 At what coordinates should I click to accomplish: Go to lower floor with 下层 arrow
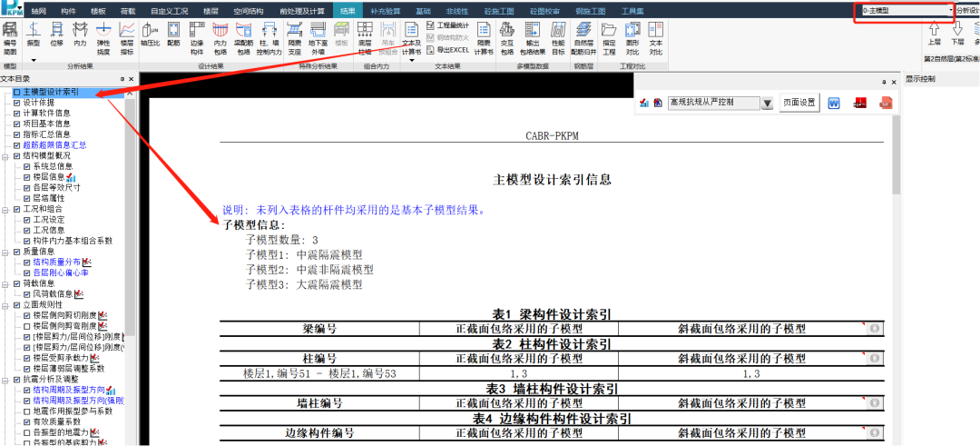(957, 35)
